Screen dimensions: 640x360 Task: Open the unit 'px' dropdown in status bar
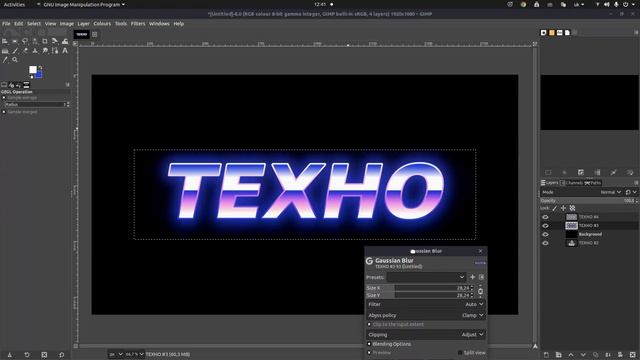[x=116, y=354]
